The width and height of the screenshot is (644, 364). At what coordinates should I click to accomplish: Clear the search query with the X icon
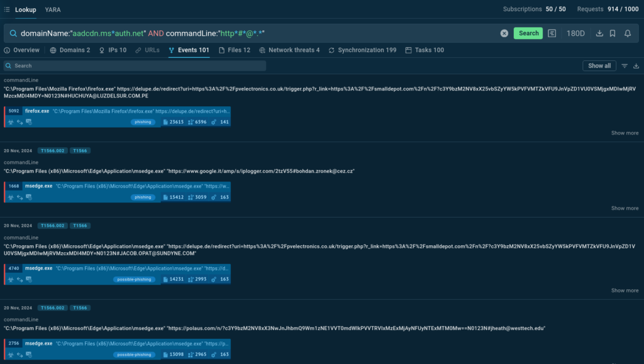point(504,33)
